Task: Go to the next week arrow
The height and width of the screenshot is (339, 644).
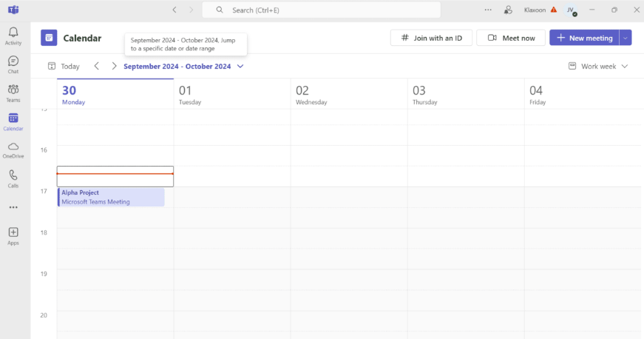Action: point(114,66)
